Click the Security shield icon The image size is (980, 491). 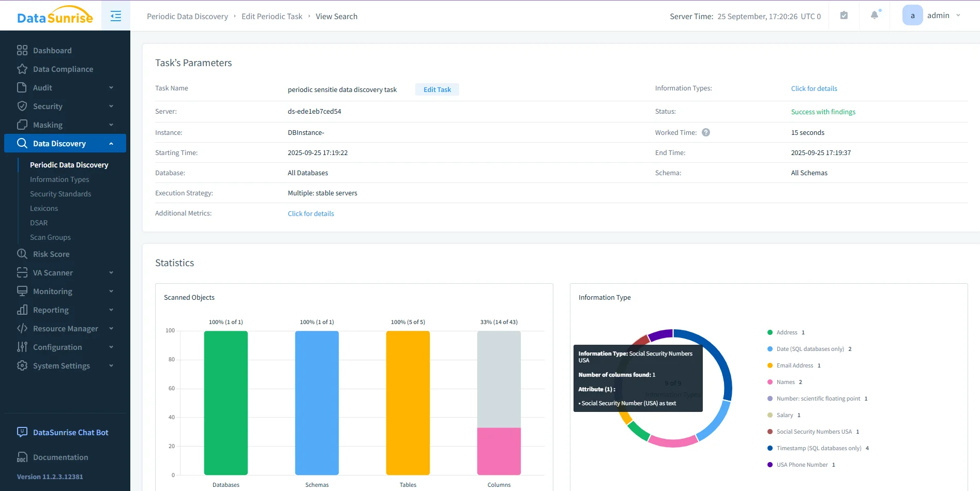click(22, 106)
